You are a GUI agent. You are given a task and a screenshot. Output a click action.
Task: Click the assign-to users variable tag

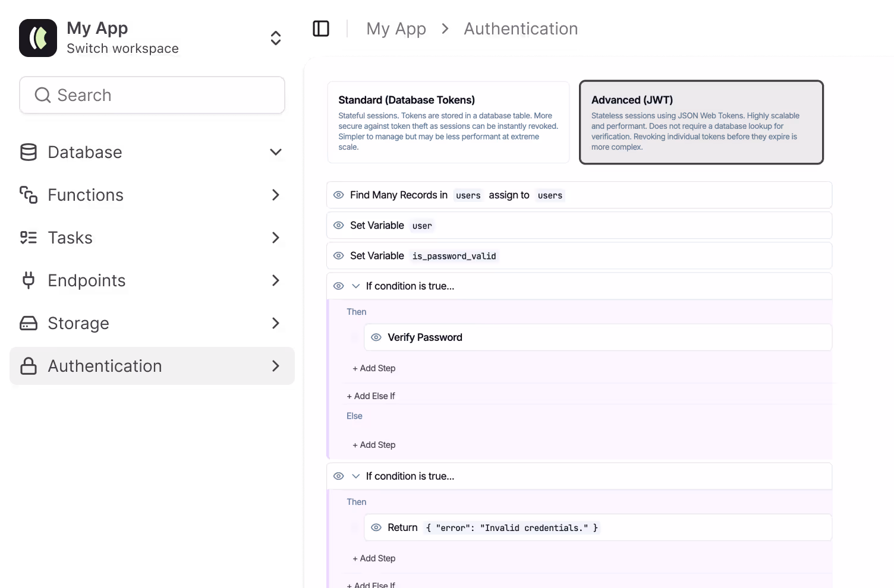coord(550,195)
